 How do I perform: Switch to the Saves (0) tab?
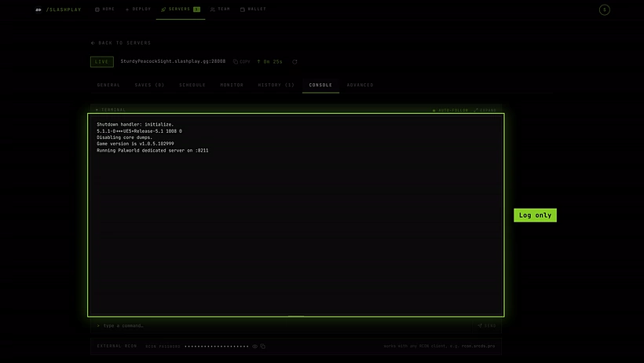pos(149,85)
